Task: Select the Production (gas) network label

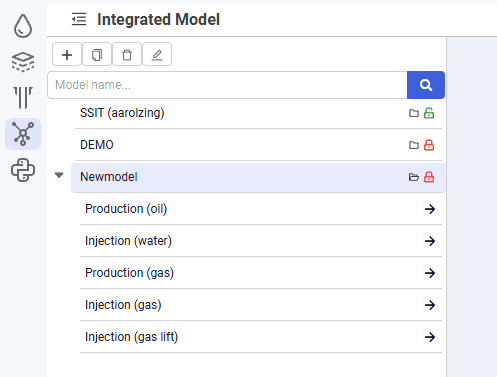Action: (x=129, y=273)
